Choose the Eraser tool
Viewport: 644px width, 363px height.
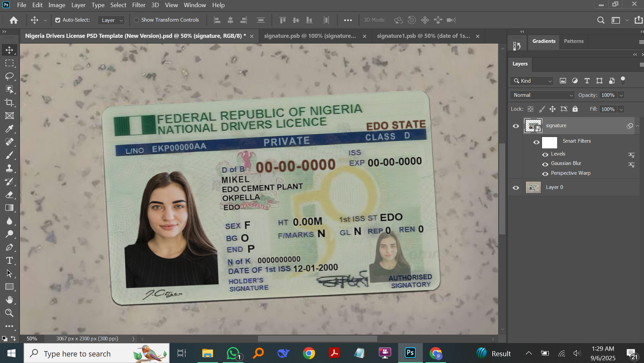[x=9, y=195]
